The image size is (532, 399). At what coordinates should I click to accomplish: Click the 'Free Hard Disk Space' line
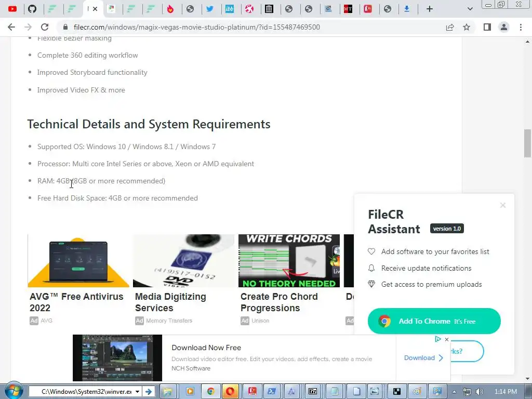(x=117, y=198)
